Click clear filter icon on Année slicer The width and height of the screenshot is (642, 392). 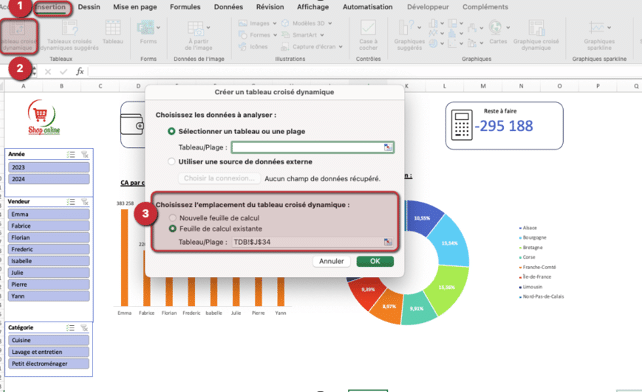coord(85,154)
